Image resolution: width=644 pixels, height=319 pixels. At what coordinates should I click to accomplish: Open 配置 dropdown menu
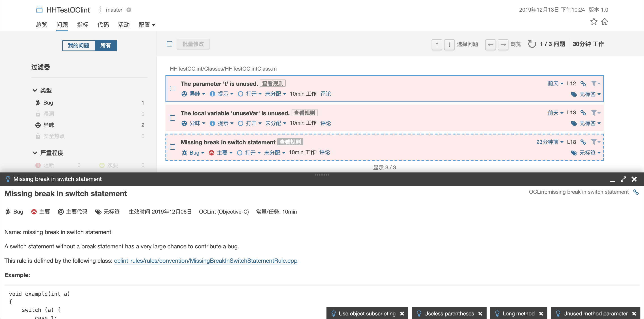(x=147, y=25)
